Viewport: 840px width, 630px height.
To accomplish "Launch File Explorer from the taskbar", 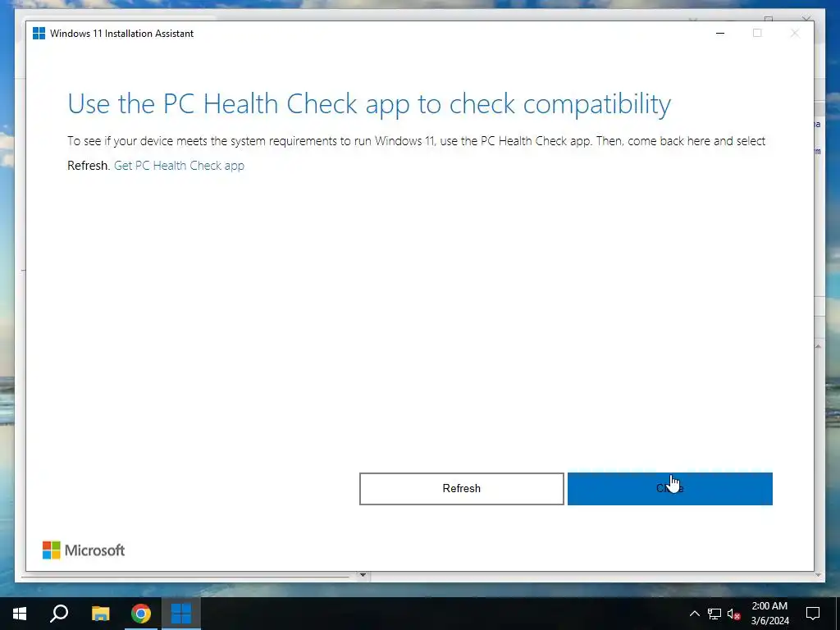I will click(100, 614).
